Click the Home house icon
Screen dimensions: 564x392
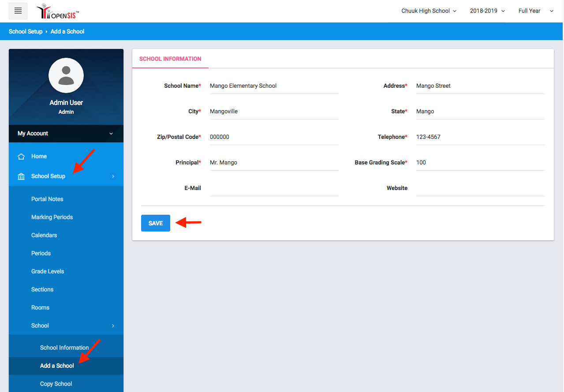[x=21, y=157]
